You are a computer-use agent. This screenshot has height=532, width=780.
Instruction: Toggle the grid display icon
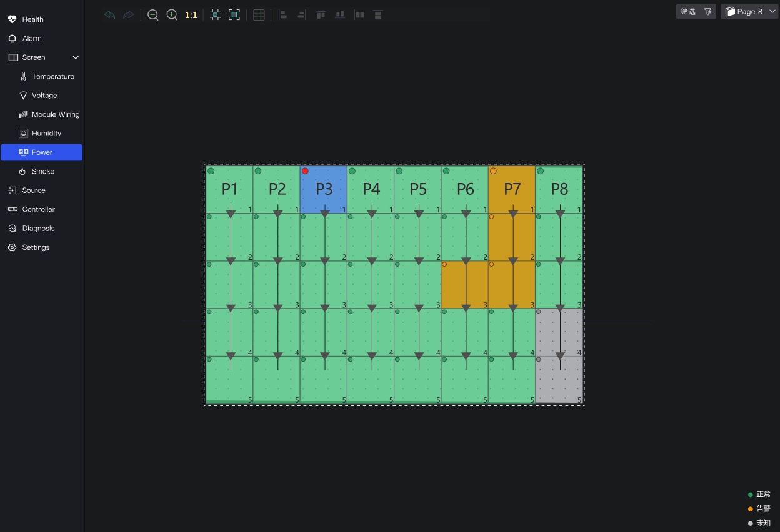[x=259, y=15]
